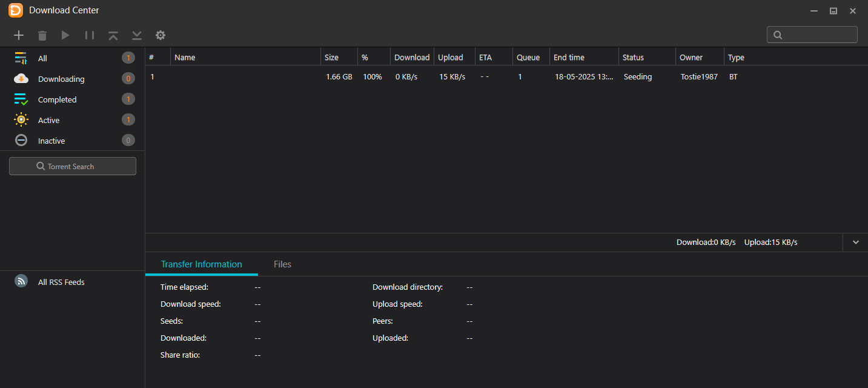Click the 0 KB/s download cell in row

(406, 77)
